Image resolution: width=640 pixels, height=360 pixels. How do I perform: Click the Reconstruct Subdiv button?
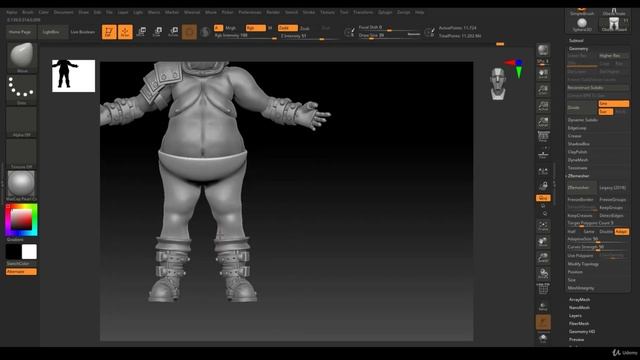[598, 88]
